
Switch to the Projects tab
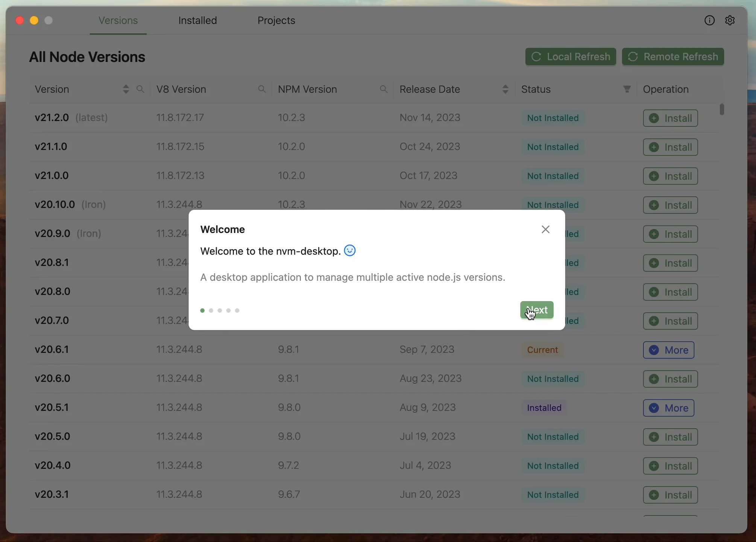276,20
